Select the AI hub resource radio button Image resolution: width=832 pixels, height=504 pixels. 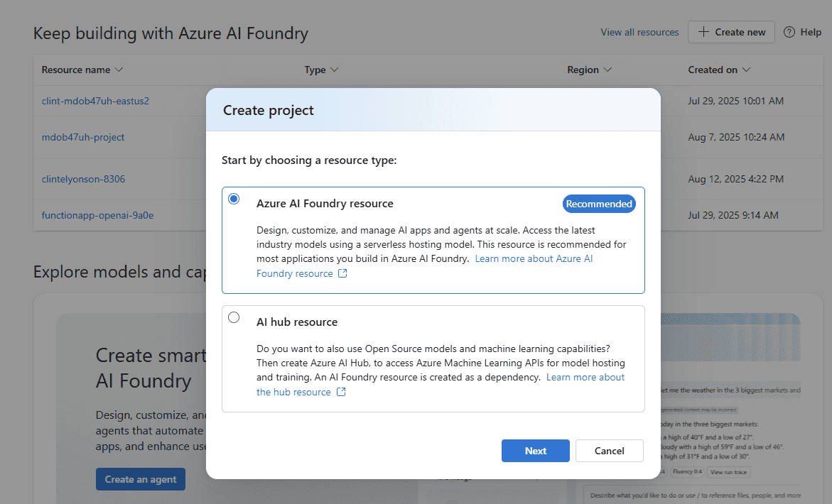pos(234,317)
